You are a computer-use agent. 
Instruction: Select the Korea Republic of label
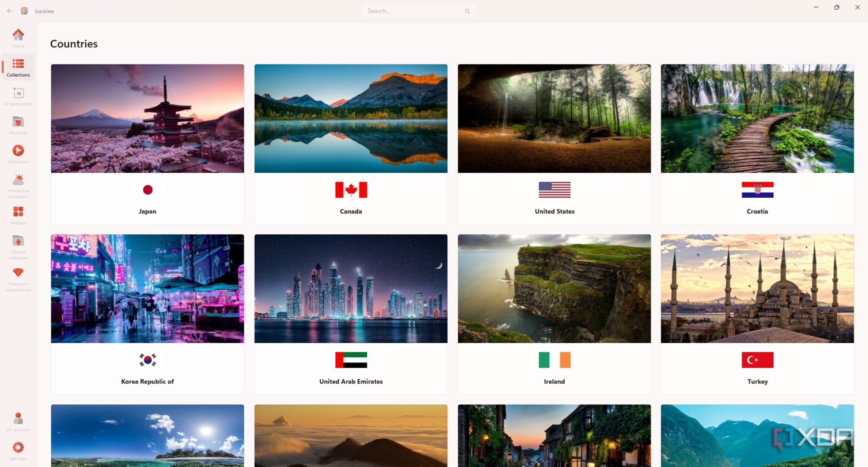pyautogui.click(x=148, y=381)
